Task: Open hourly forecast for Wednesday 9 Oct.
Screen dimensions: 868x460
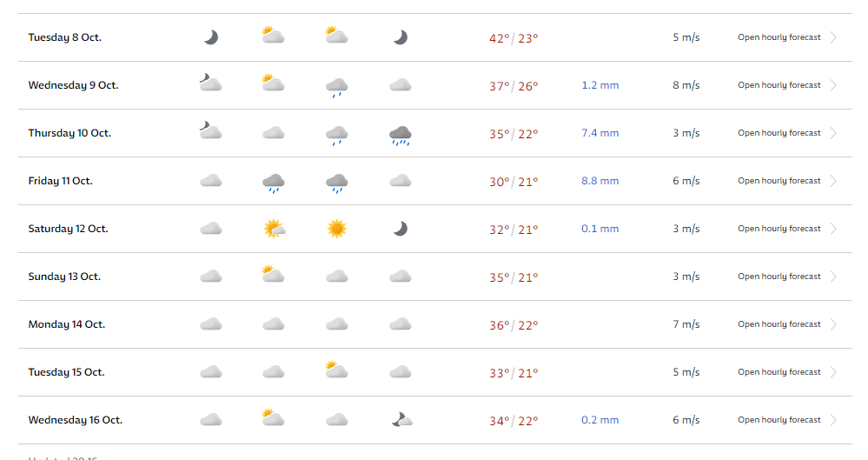Action: 779,85
